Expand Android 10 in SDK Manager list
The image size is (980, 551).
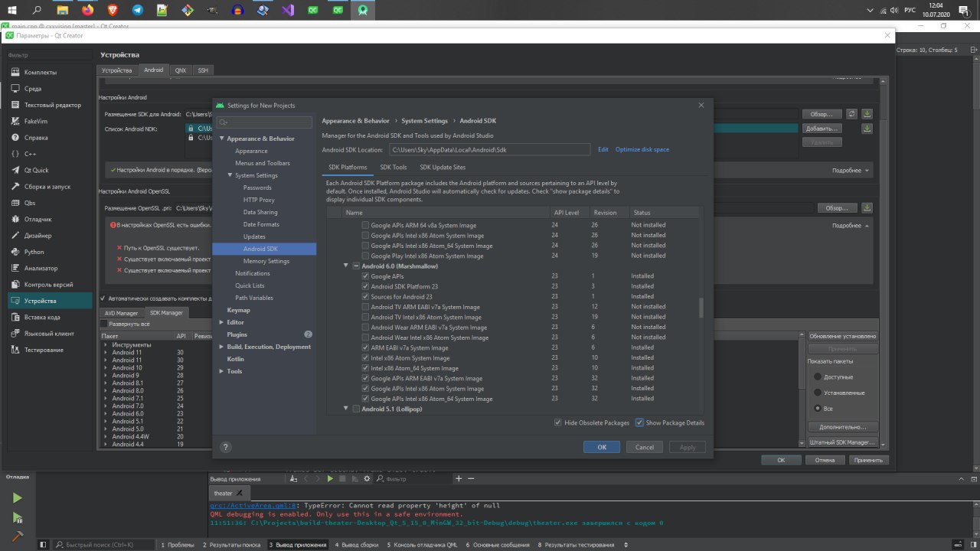pyautogui.click(x=106, y=368)
